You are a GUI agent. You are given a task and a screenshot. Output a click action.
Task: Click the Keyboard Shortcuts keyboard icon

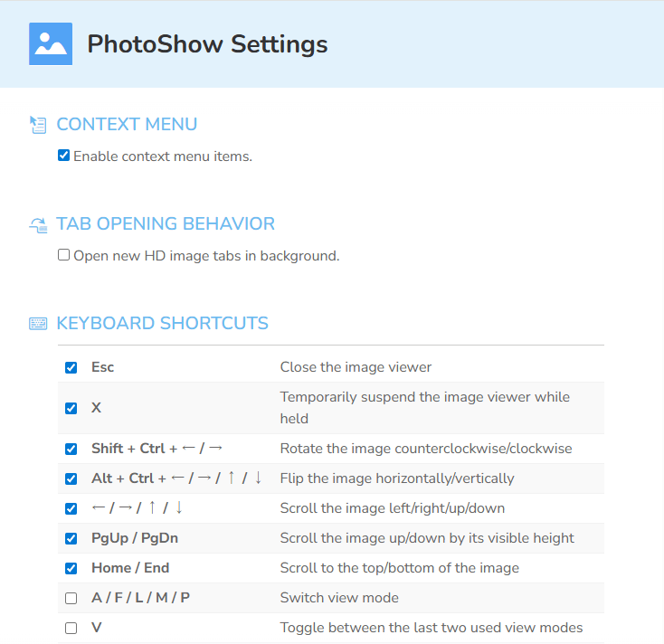38,324
